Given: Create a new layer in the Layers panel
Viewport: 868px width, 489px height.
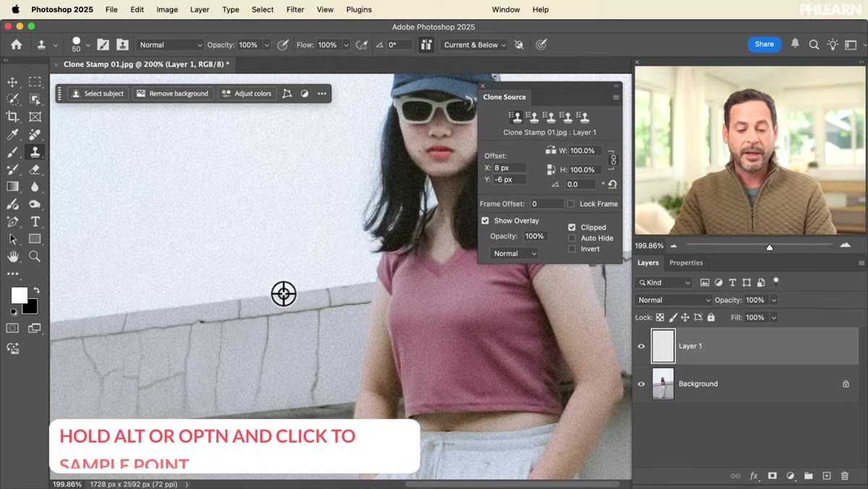Looking at the screenshot, I should (x=827, y=476).
